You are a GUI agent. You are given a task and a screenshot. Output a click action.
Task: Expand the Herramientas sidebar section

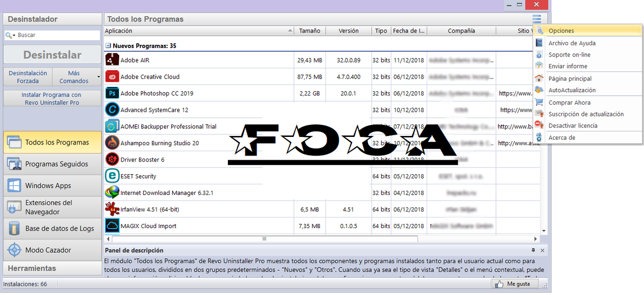(x=52, y=268)
